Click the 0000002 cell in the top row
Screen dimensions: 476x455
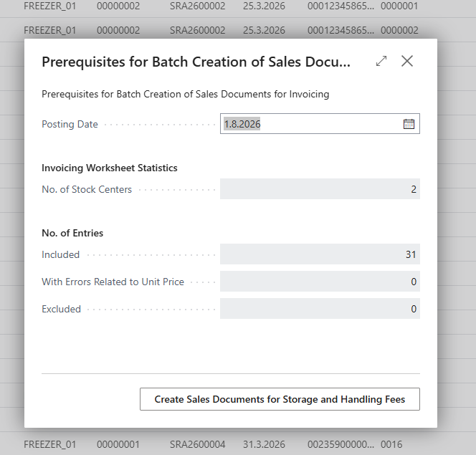point(399,30)
